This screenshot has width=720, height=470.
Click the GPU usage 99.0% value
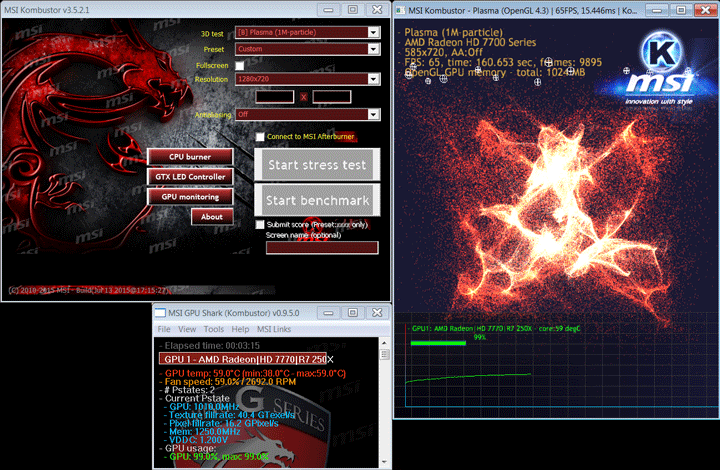click(x=217, y=457)
